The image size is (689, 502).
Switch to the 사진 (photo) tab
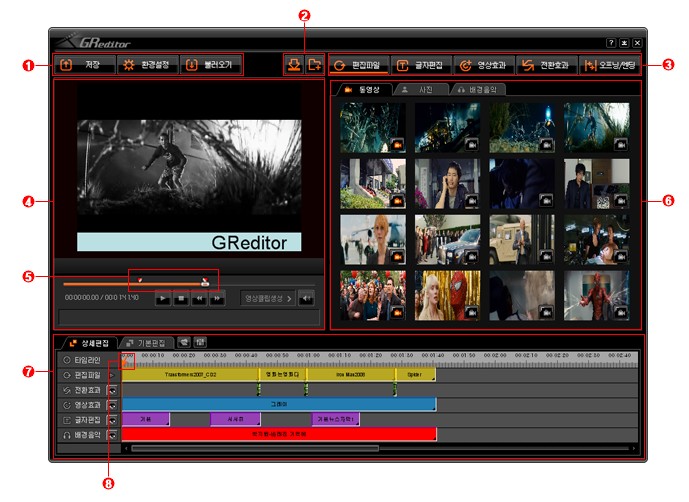(420, 90)
